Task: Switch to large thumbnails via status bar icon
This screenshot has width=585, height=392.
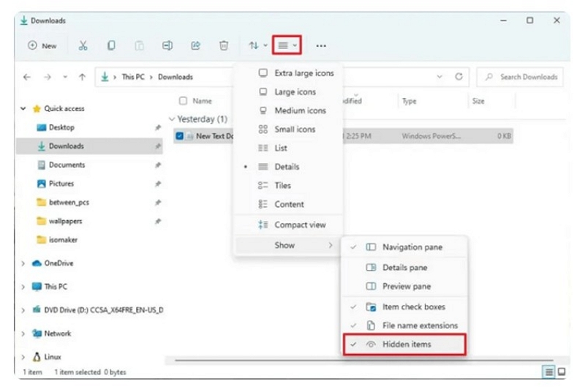Action: (562, 372)
